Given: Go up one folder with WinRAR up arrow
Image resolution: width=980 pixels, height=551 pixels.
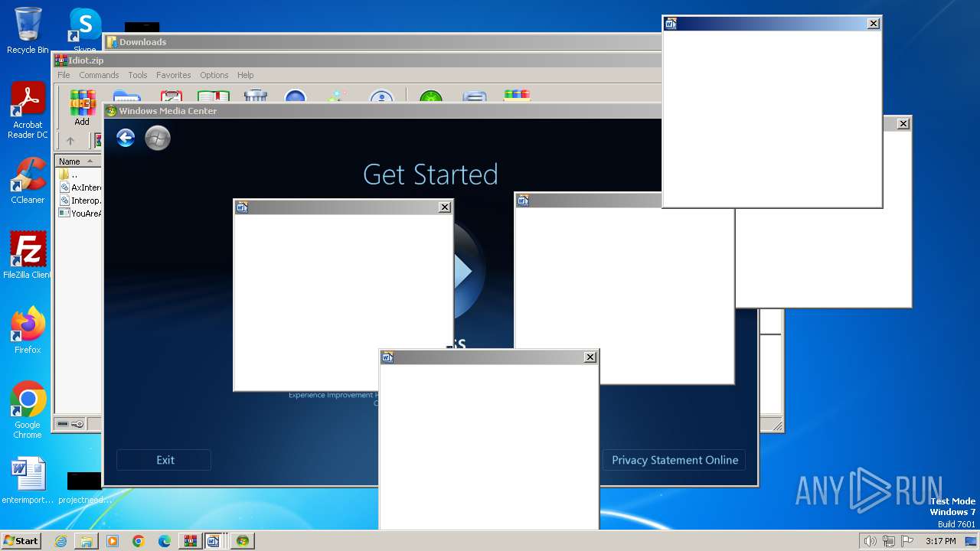Looking at the screenshot, I should click(70, 141).
